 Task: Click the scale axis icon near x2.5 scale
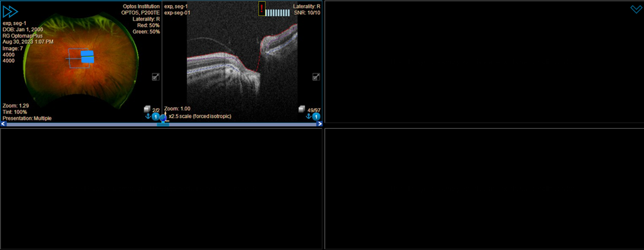tap(167, 116)
